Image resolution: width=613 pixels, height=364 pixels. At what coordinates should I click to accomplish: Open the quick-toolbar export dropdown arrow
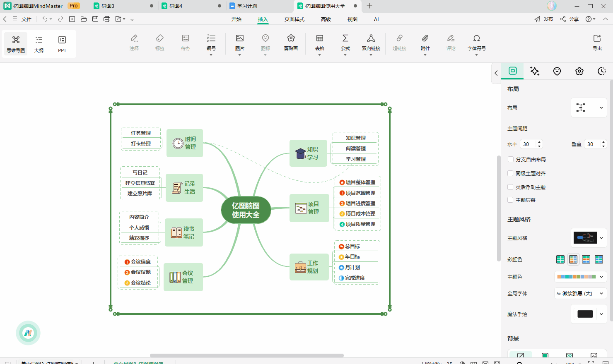123,19
